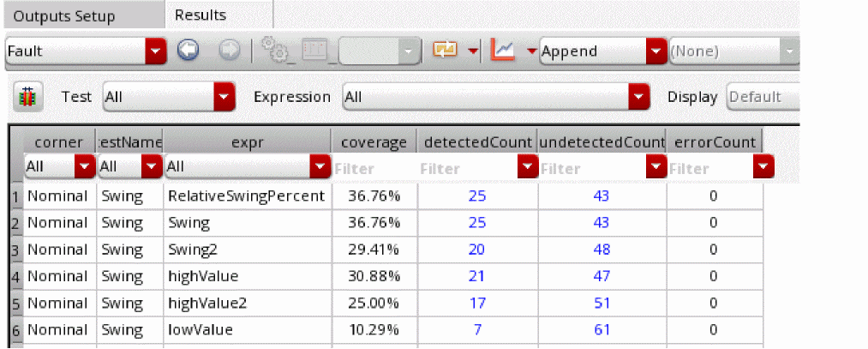
Task: Open the Append plot mode dropdown
Action: (x=602, y=51)
